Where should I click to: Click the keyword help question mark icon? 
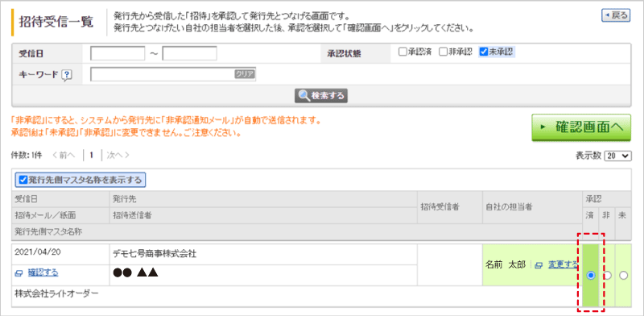(x=67, y=75)
